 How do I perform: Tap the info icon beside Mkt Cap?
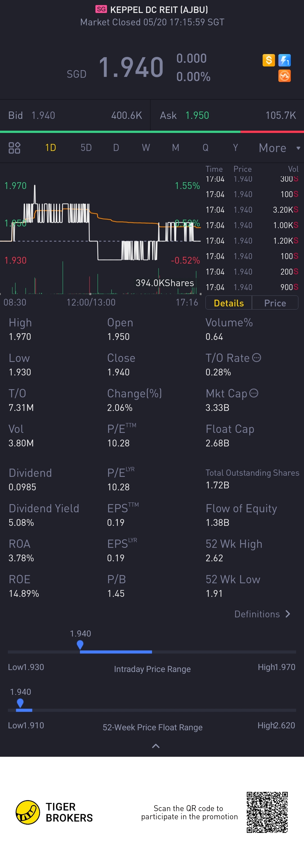pyautogui.click(x=254, y=393)
